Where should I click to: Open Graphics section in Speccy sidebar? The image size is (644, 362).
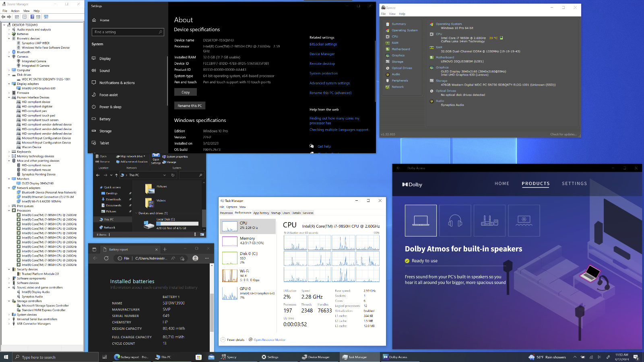point(398,56)
